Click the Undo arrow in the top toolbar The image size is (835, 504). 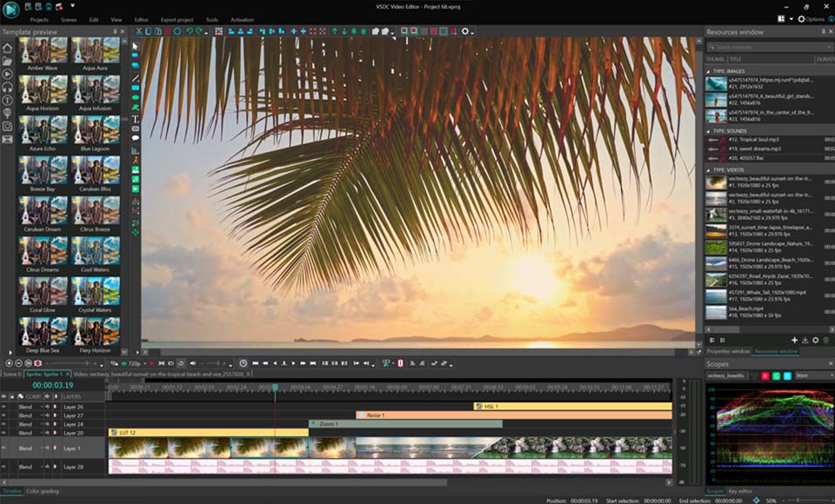click(x=189, y=31)
